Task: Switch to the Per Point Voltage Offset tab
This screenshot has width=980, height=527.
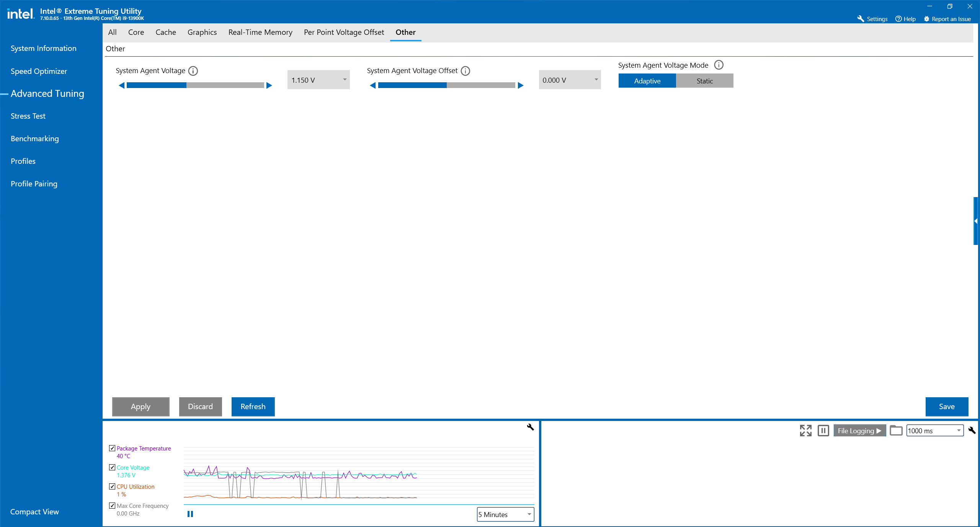Action: pos(344,32)
